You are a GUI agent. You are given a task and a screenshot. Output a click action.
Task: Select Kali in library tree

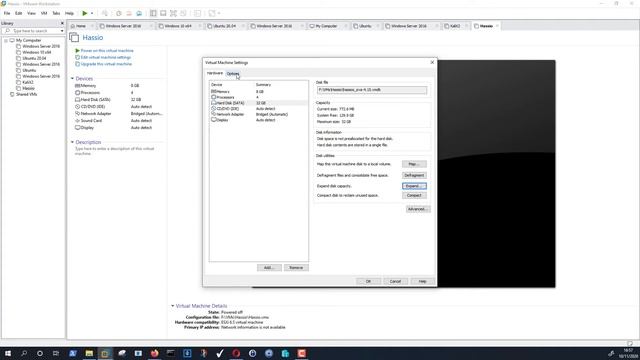coord(28,82)
